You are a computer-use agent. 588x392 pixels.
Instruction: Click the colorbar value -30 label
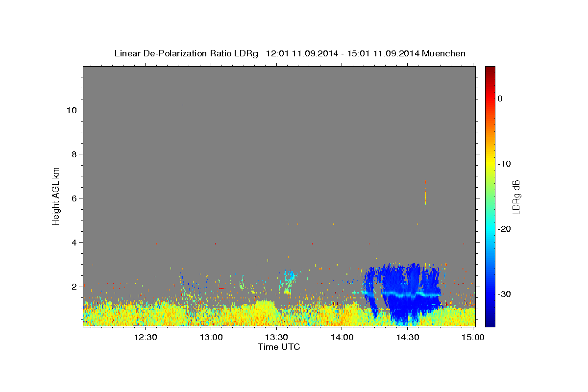504,294
